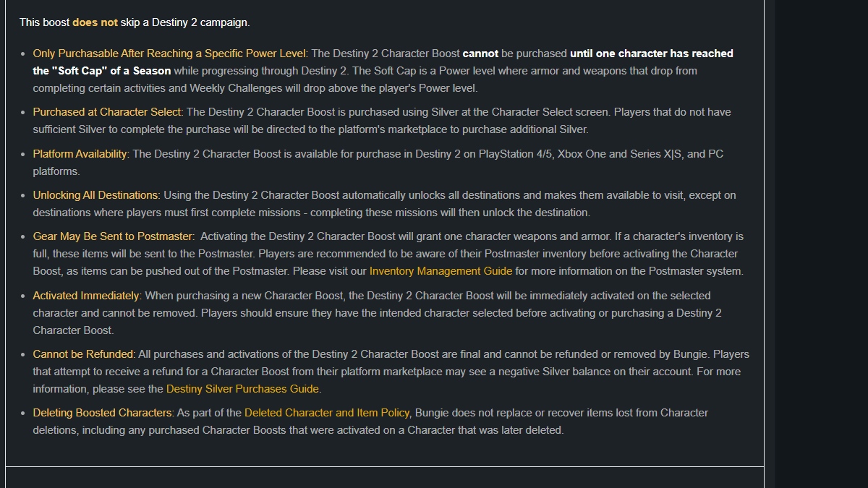Click the "Cannot be Refunded" heading

83,354
